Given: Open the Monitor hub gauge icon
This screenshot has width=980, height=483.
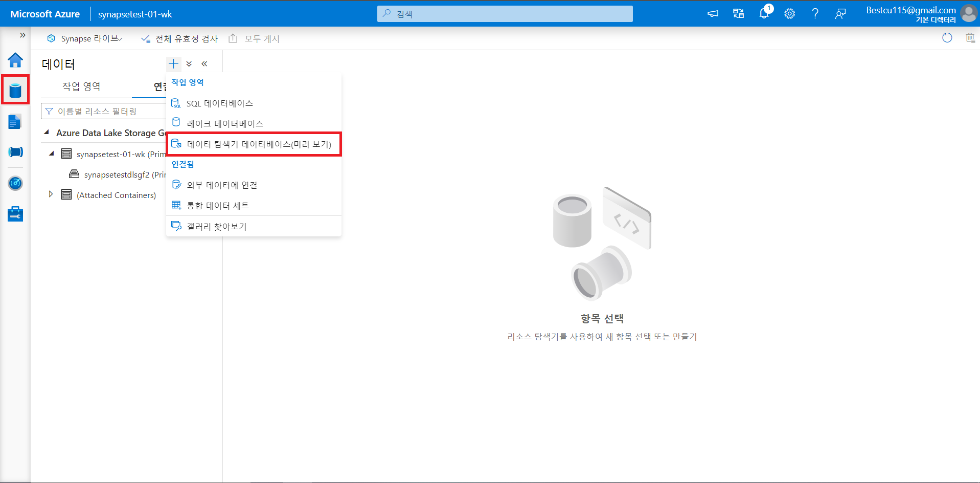Looking at the screenshot, I should point(15,183).
